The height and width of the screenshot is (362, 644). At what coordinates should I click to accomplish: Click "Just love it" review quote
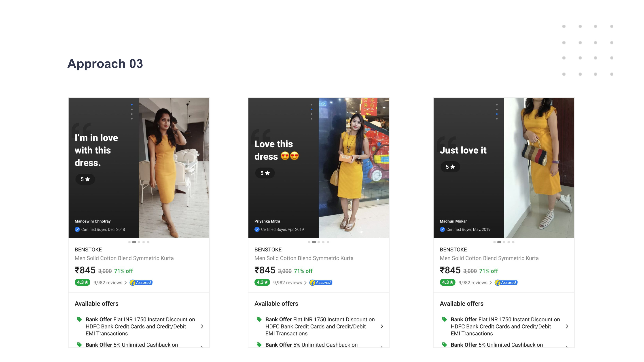pos(463,150)
